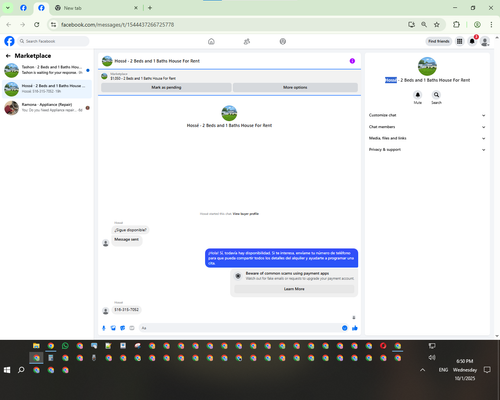Open the Facebook menu grid icon

click(460, 41)
